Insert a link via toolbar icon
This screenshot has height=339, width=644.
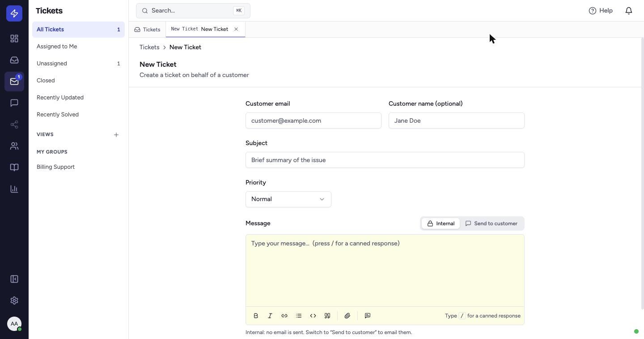click(x=284, y=316)
